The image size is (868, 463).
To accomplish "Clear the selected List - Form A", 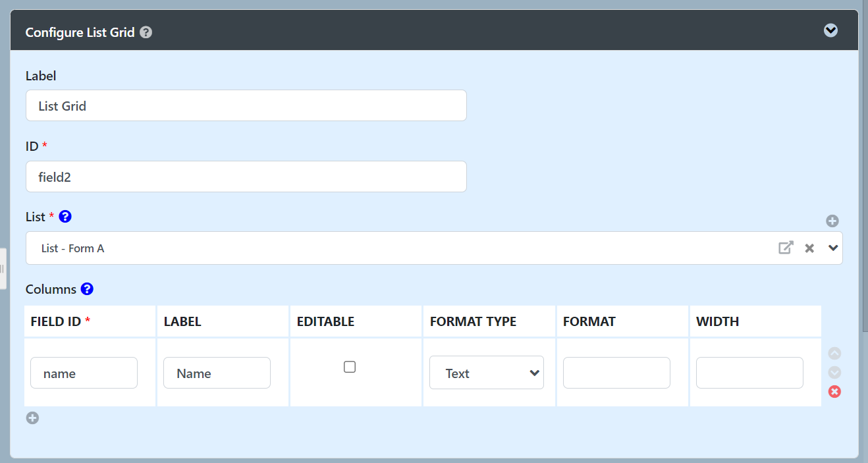I will point(809,248).
